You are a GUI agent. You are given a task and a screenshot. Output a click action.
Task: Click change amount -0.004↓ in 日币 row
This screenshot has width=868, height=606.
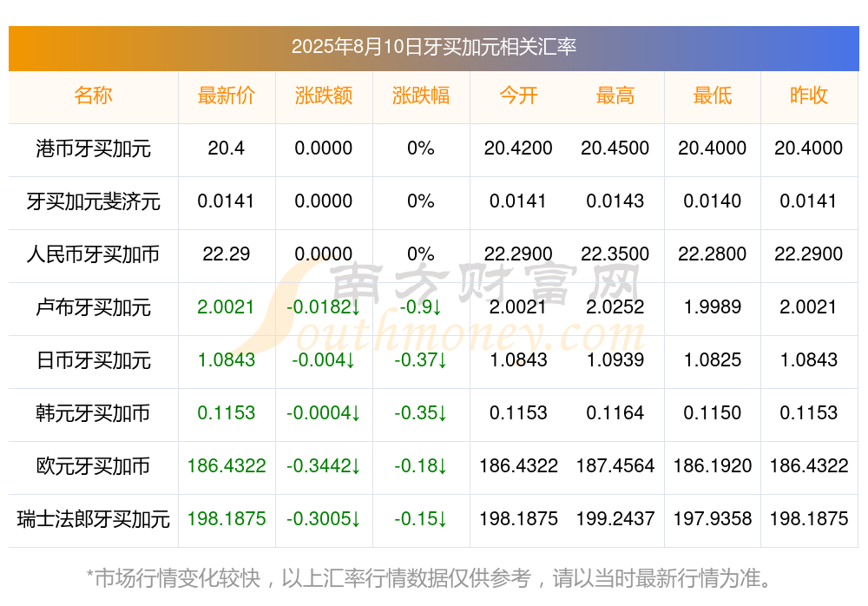[x=324, y=360]
